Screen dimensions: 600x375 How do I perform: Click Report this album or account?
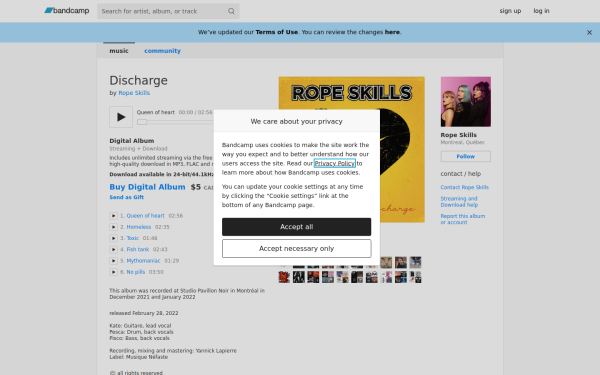tap(463, 219)
